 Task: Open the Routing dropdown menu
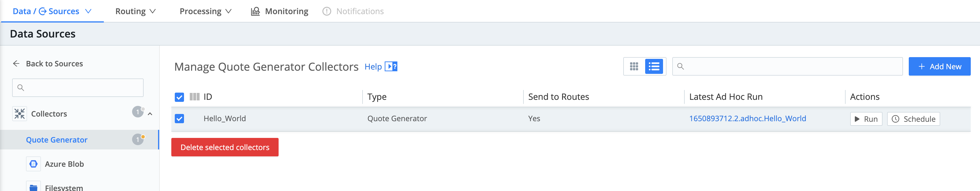coord(136,12)
